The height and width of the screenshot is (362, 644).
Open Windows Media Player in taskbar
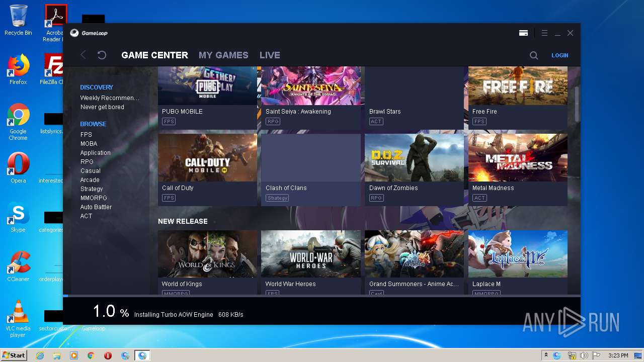(74, 355)
